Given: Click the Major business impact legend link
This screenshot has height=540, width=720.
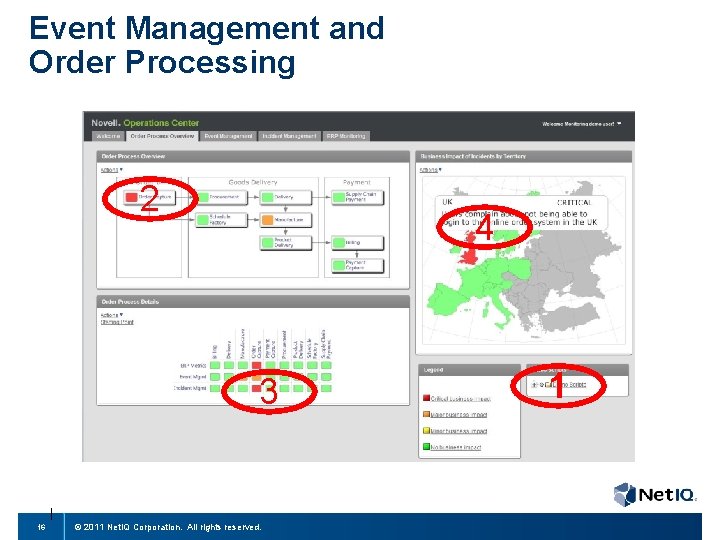Looking at the screenshot, I should coord(459,415).
